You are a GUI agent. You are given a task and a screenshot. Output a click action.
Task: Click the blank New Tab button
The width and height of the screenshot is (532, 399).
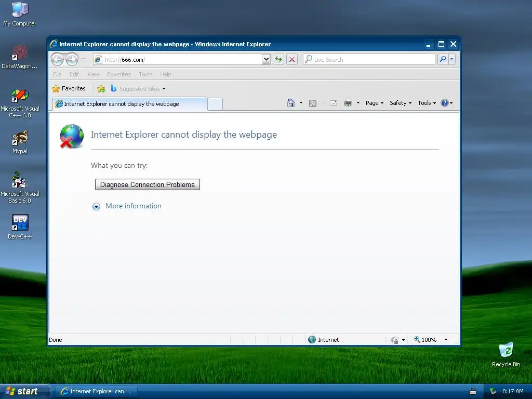(x=215, y=104)
